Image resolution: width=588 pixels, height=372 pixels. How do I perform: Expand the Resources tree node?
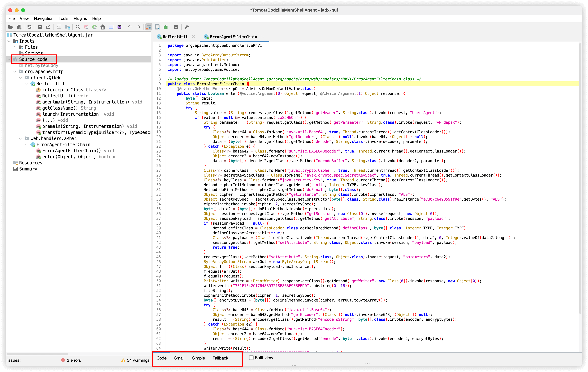click(x=9, y=163)
